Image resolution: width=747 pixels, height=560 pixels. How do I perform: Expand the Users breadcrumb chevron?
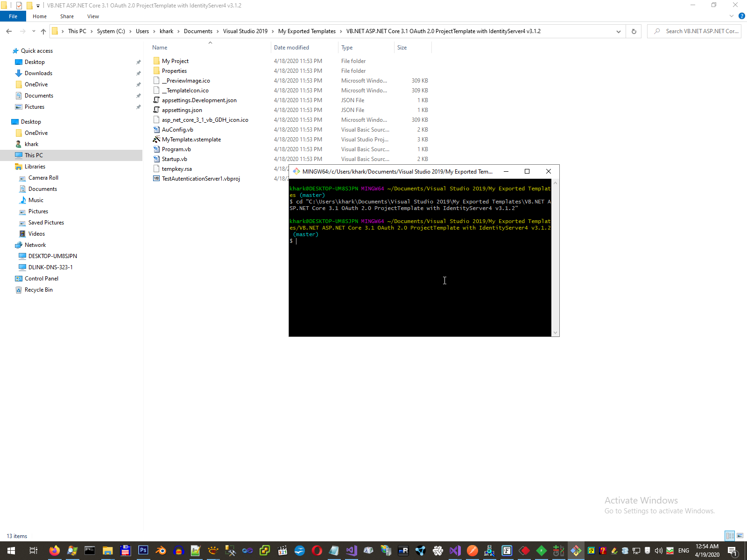(x=154, y=31)
